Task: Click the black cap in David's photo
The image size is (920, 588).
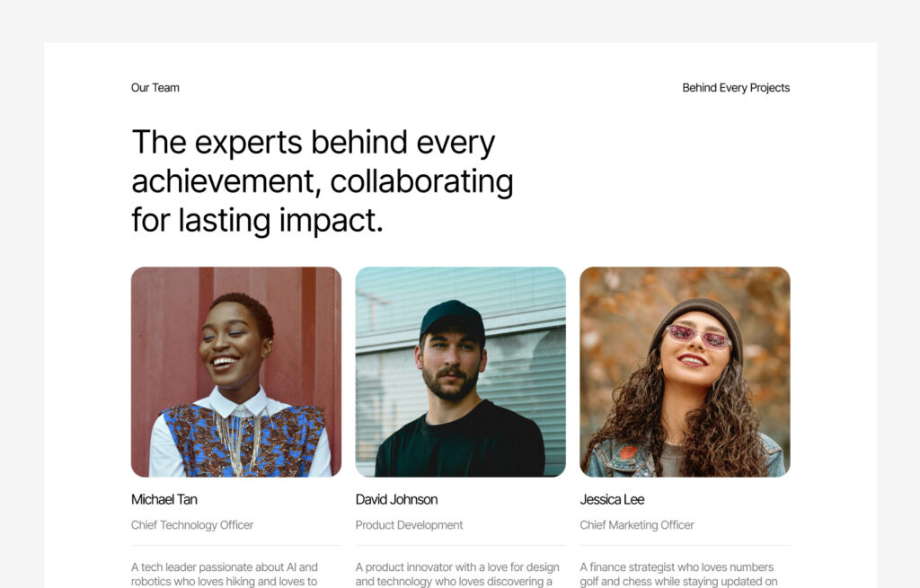Action: pyautogui.click(x=453, y=316)
